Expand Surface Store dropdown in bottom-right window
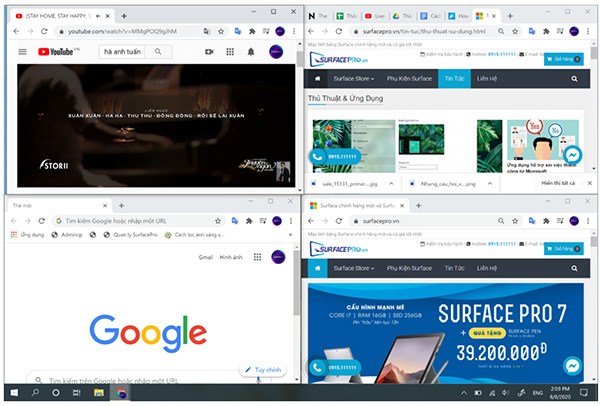 [x=353, y=268]
